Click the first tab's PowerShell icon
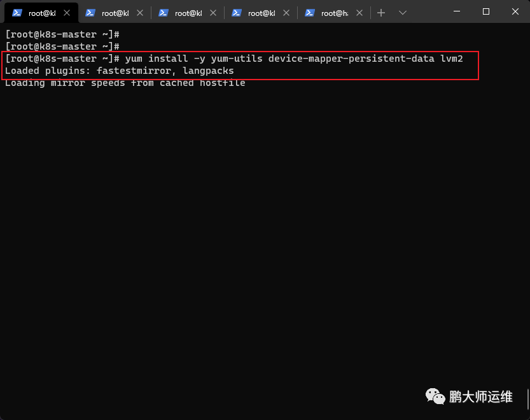This screenshot has width=530, height=420. pos(17,13)
